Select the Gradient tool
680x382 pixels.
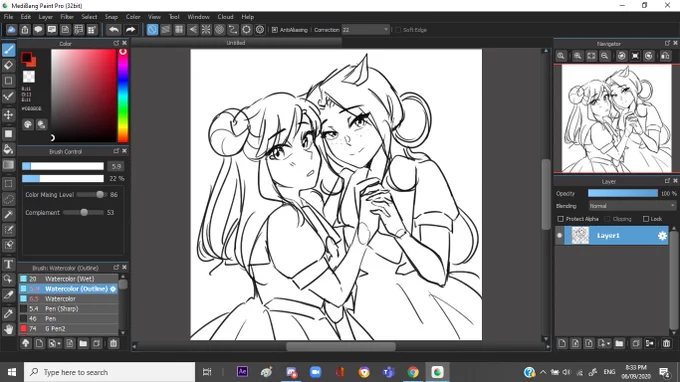coord(9,165)
